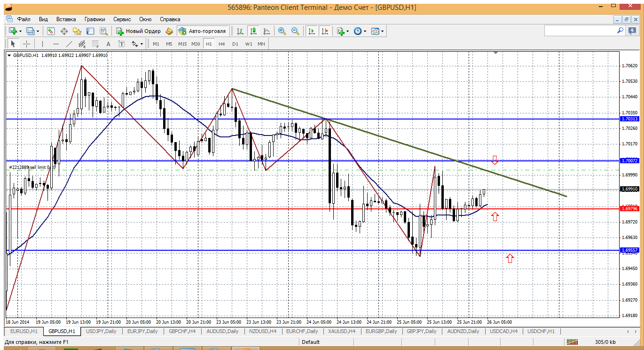644x350 pixels.
Task: Click the Новый Ордер button
Action: pos(138,31)
